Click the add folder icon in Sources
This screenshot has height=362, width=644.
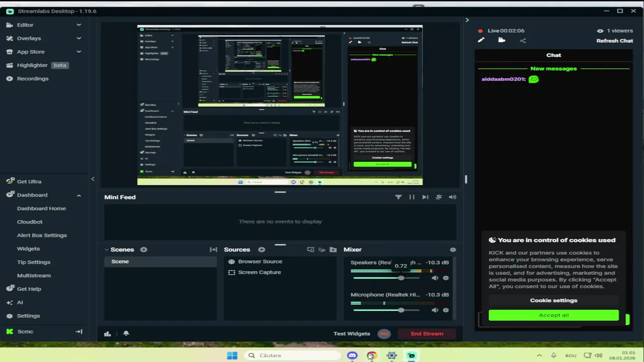click(333, 249)
